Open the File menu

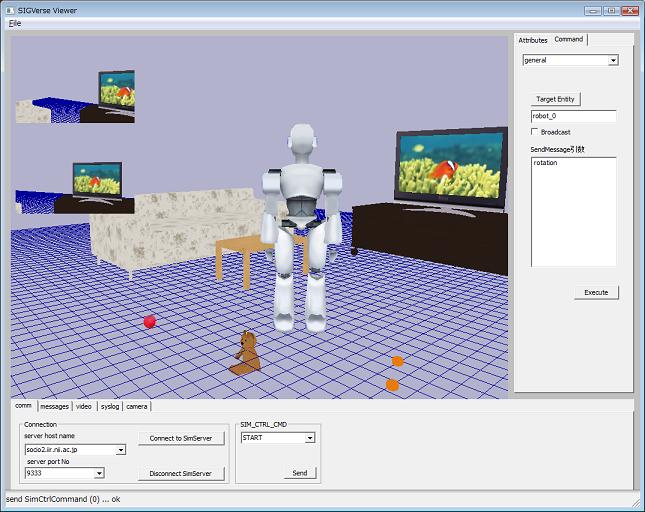coord(15,22)
